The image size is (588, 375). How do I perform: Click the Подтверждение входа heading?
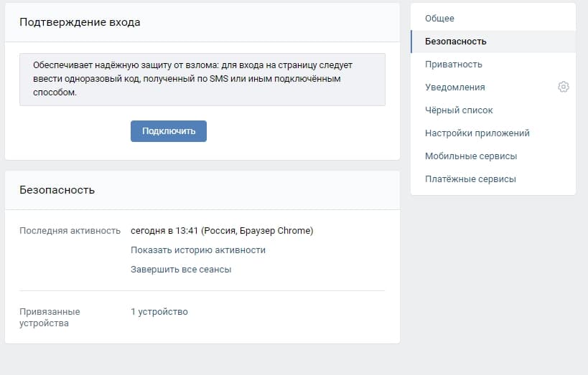80,22
